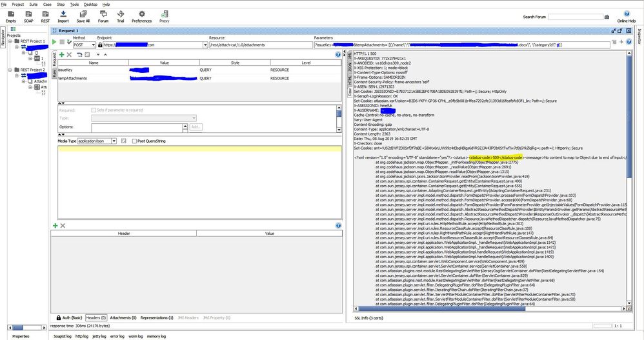Delete selected header with X icon

pos(63,225)
